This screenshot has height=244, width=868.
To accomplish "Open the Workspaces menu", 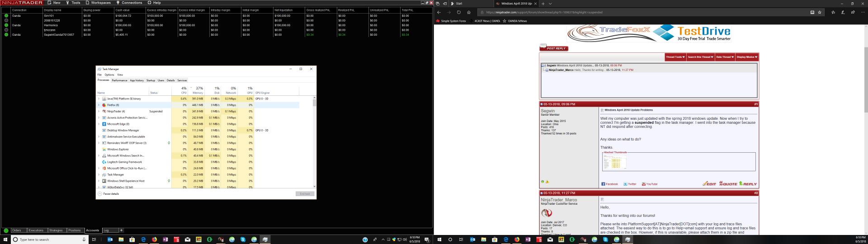I will coord(98,3).
